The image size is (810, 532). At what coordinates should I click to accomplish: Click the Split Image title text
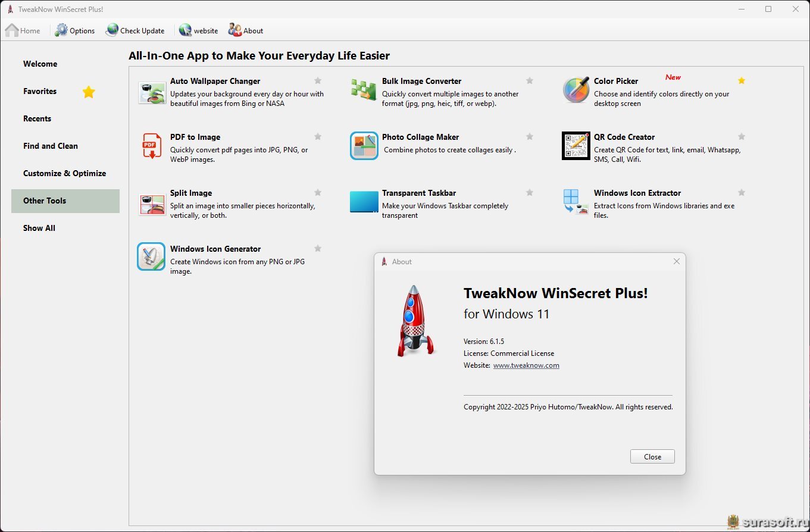click(191, 193)
